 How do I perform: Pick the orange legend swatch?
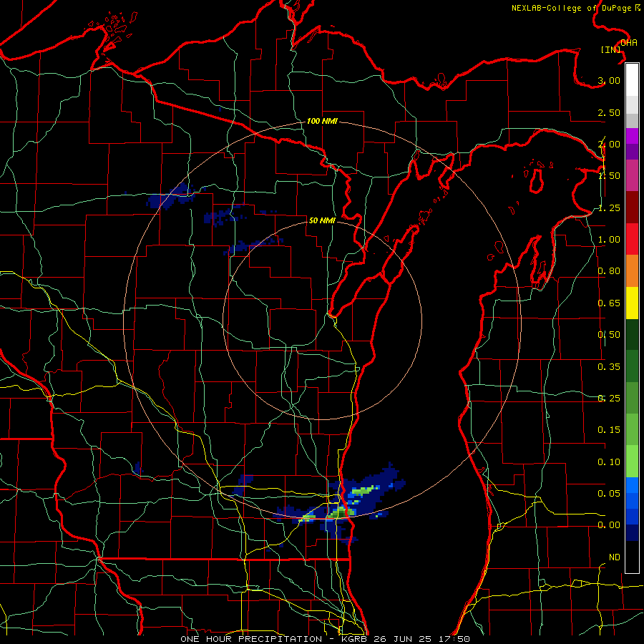[x=632, y=271]
